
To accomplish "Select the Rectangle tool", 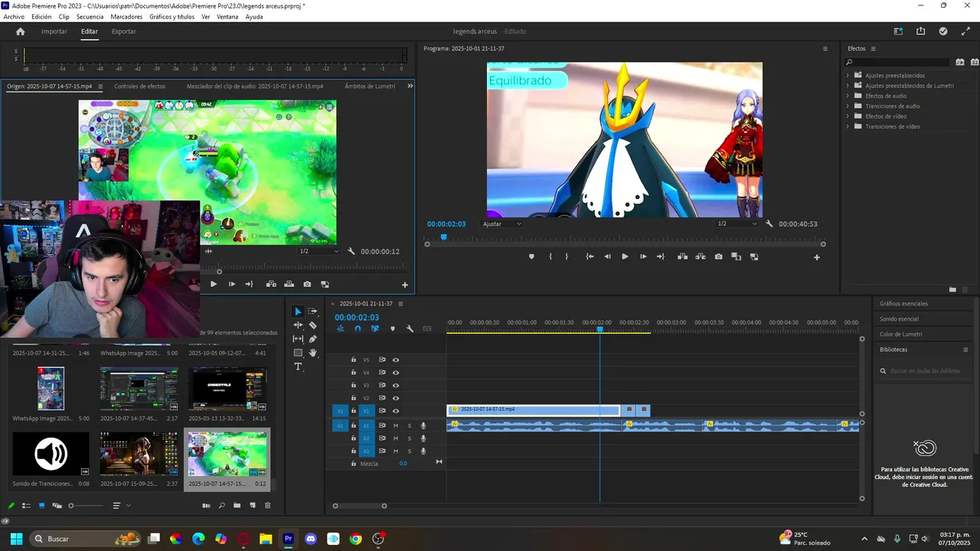I will [x=298, y=353].
